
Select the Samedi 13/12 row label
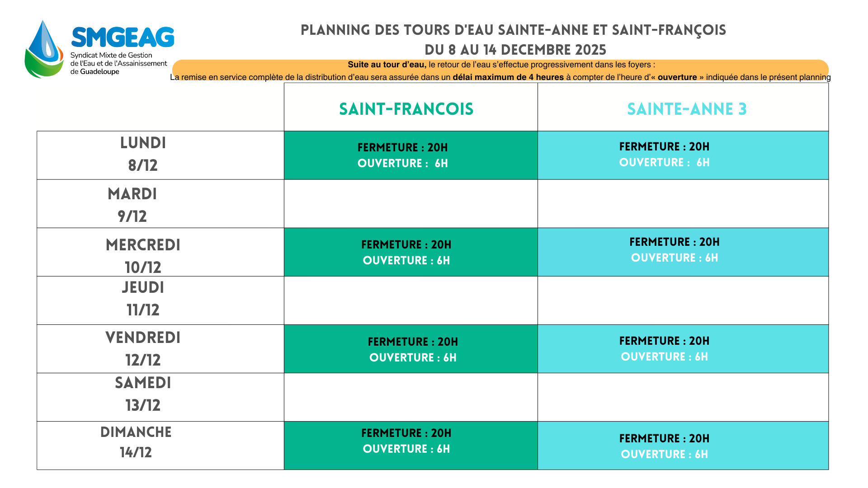pyautogui.click(x=143, y=394)
